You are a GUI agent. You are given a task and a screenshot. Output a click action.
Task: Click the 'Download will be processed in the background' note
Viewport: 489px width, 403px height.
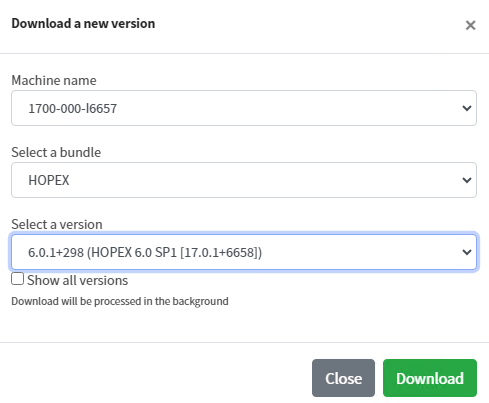[x=120, y=301]
